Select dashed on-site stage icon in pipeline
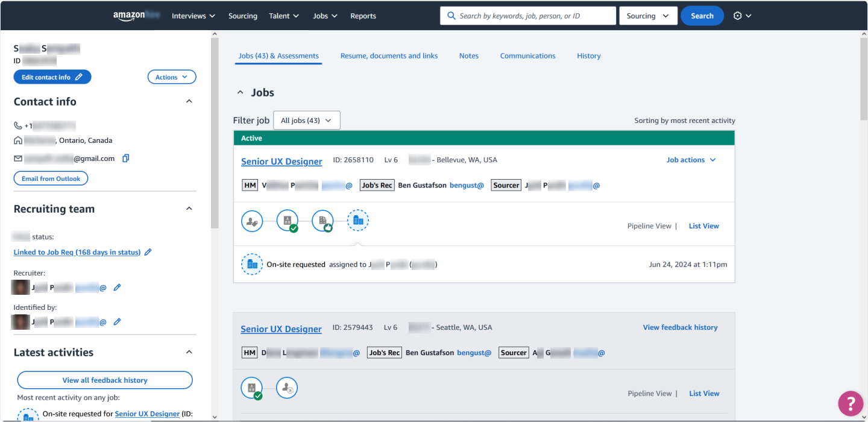Viewport: 868px width, 422px height. click(358, 221)
